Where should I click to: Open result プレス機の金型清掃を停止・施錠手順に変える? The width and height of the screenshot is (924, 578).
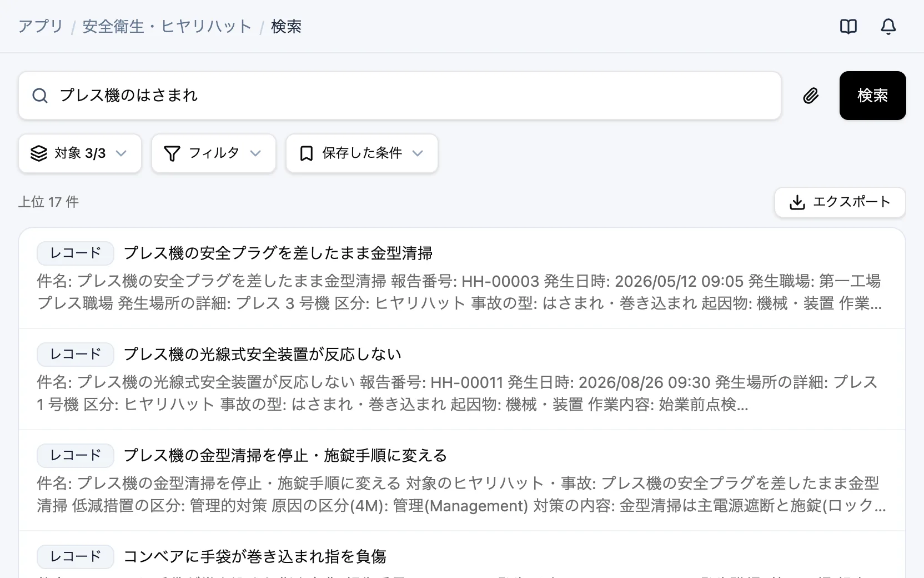(x=285, y=456)
